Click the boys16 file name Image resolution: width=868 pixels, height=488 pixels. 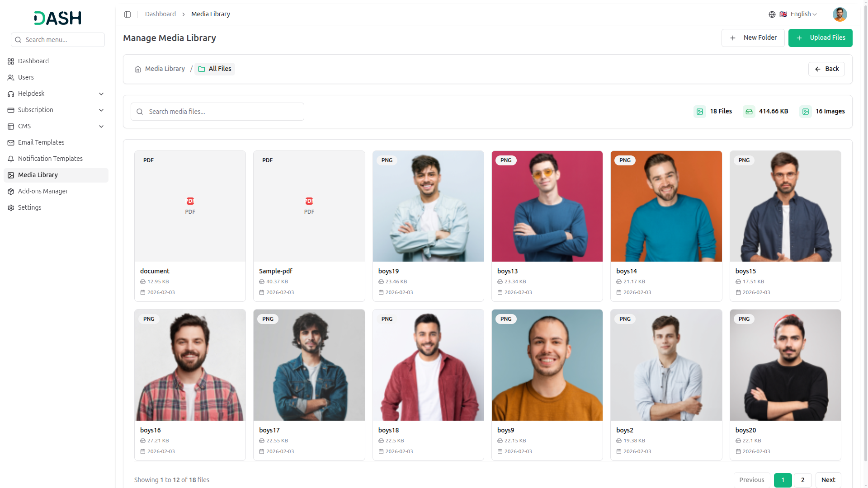coord(151,430)
